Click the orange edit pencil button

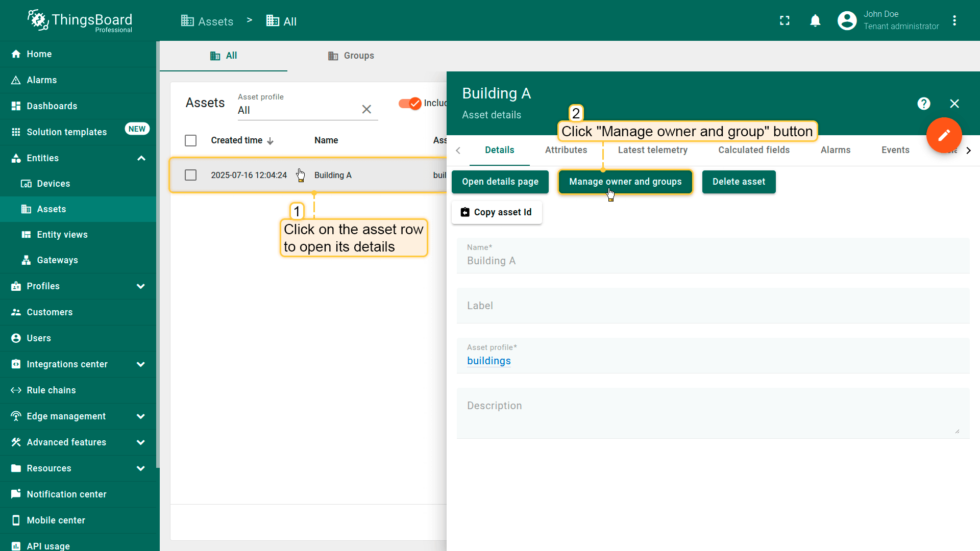pos(944,135)
